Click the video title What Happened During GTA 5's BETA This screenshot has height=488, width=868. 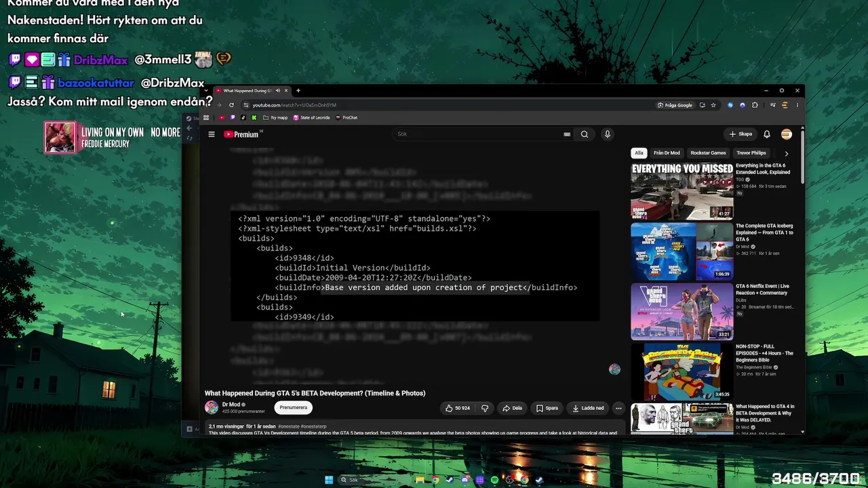315,393
